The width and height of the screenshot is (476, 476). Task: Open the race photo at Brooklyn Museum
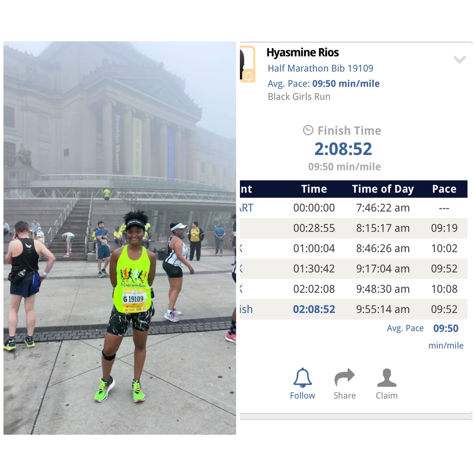click(x=120, y=238)
